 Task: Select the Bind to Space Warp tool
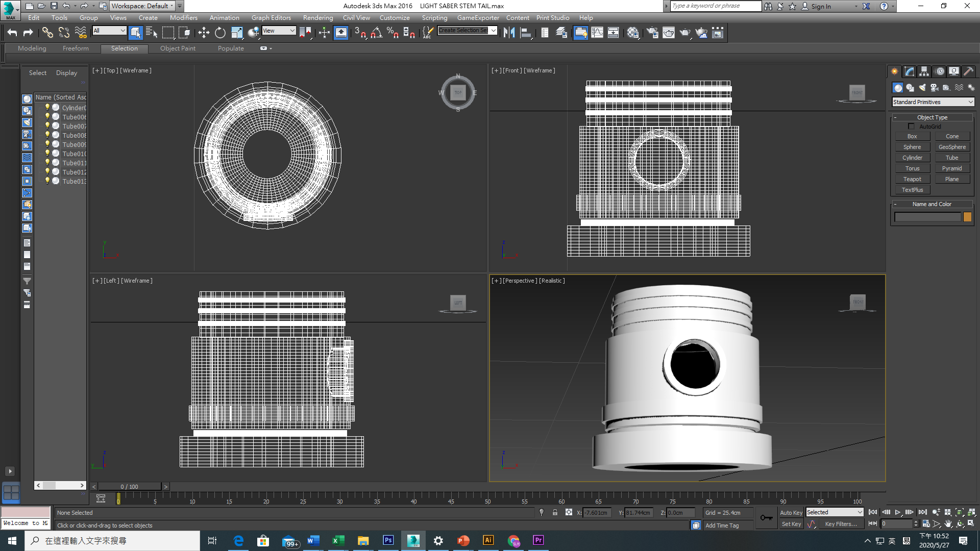(x=81, y=33)
